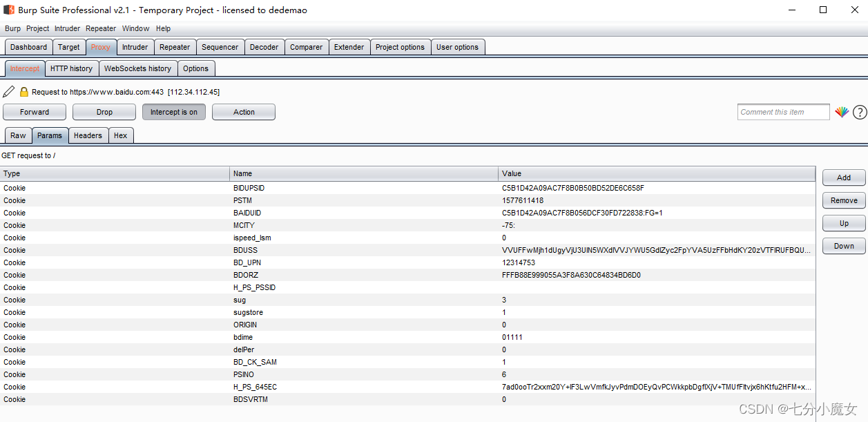Viewport: 868px width, 422px height.
Task: Open the Repeater menu
Action: tap(101, 28)
